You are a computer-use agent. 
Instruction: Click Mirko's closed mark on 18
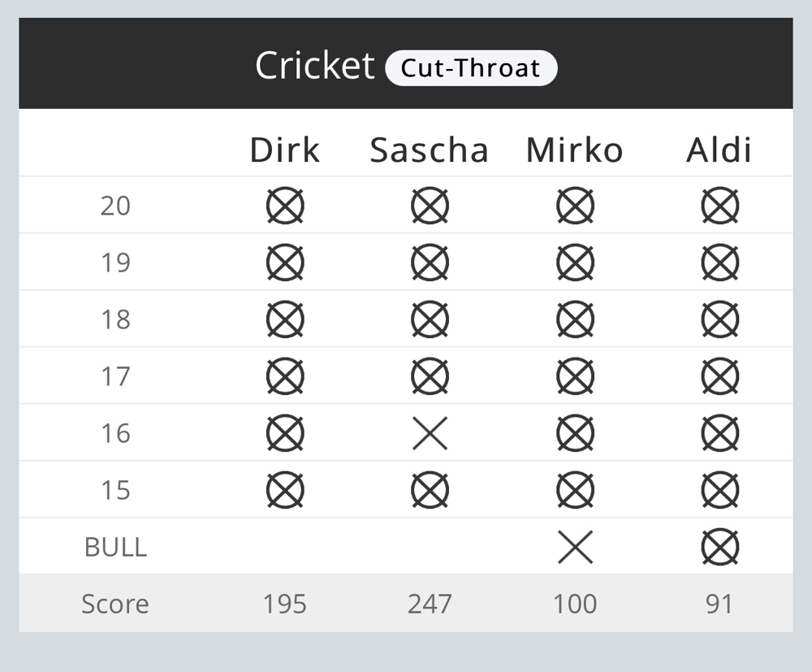[x=575, y=319]
